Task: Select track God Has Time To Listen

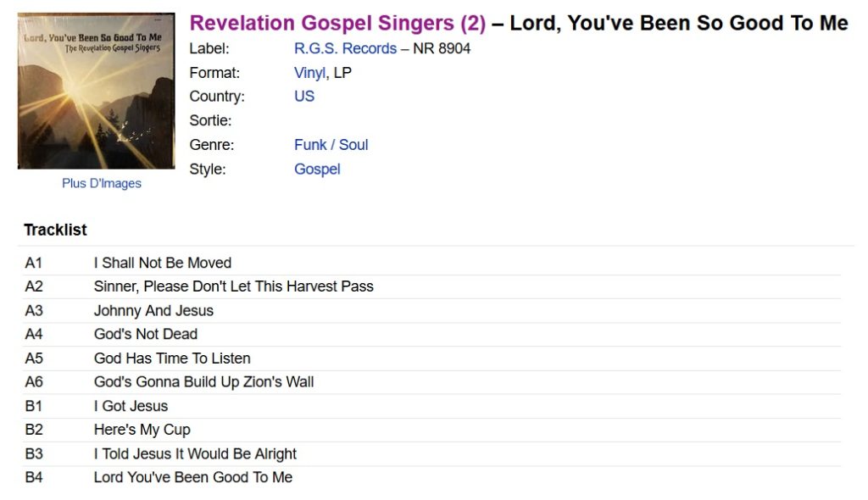Action: (431, 358)
